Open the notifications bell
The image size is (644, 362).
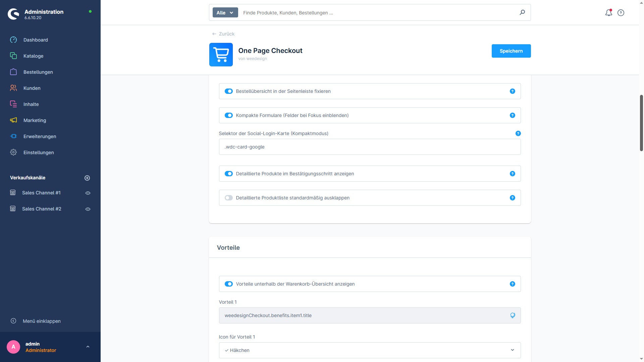tap(608, 13)
